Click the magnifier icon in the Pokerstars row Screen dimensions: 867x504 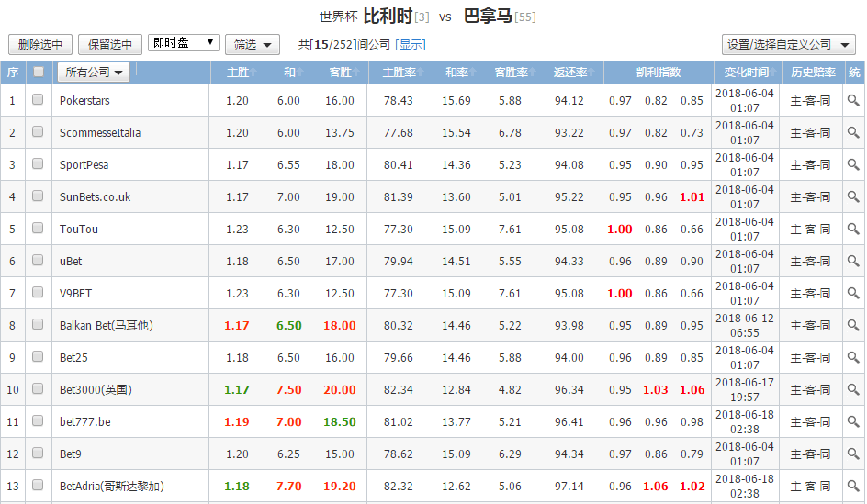tap(853, 100)
